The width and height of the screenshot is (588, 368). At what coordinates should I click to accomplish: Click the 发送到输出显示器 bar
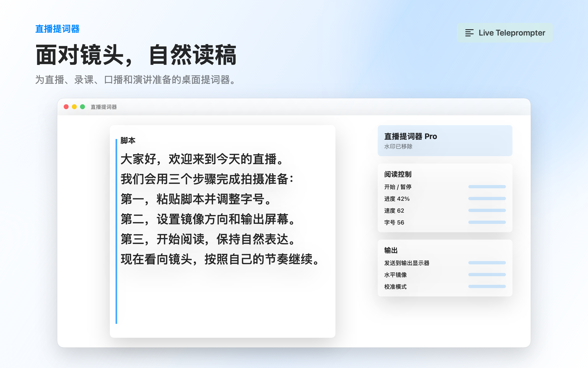tap(487, 263)
